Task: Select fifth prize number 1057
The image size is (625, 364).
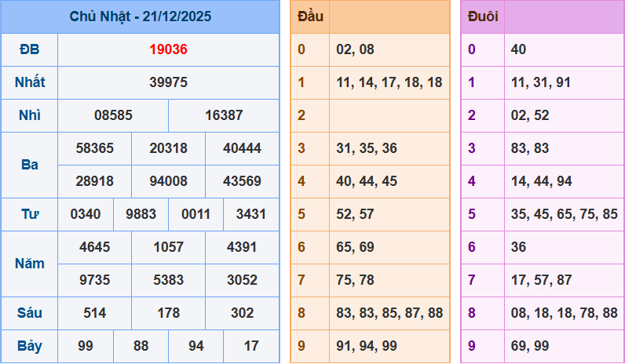Action: click(x=168, y=247)
